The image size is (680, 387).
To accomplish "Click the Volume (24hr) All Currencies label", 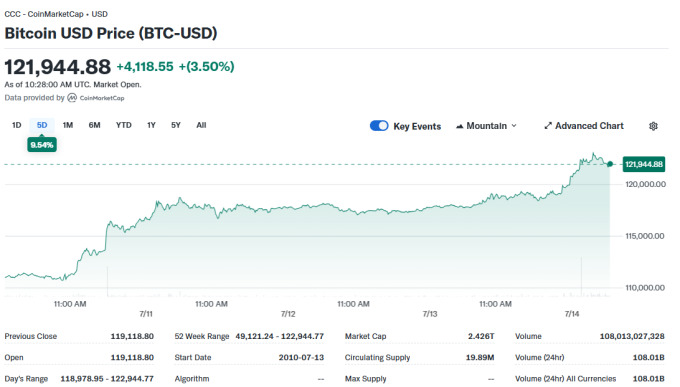I will [566, 379].
